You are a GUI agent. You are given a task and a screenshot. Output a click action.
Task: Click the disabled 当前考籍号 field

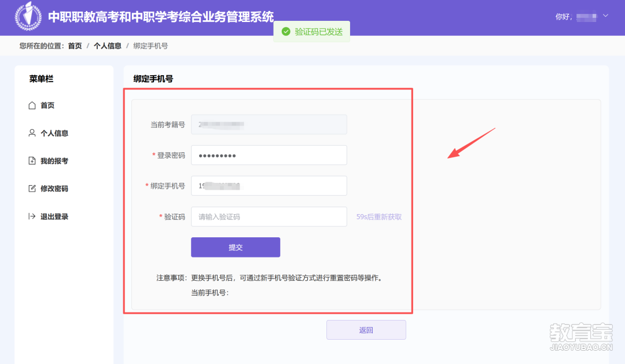click(x=269, y=124)
